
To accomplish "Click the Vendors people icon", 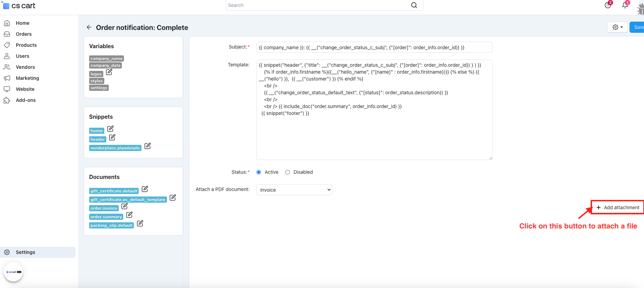I will click(7, 67).
